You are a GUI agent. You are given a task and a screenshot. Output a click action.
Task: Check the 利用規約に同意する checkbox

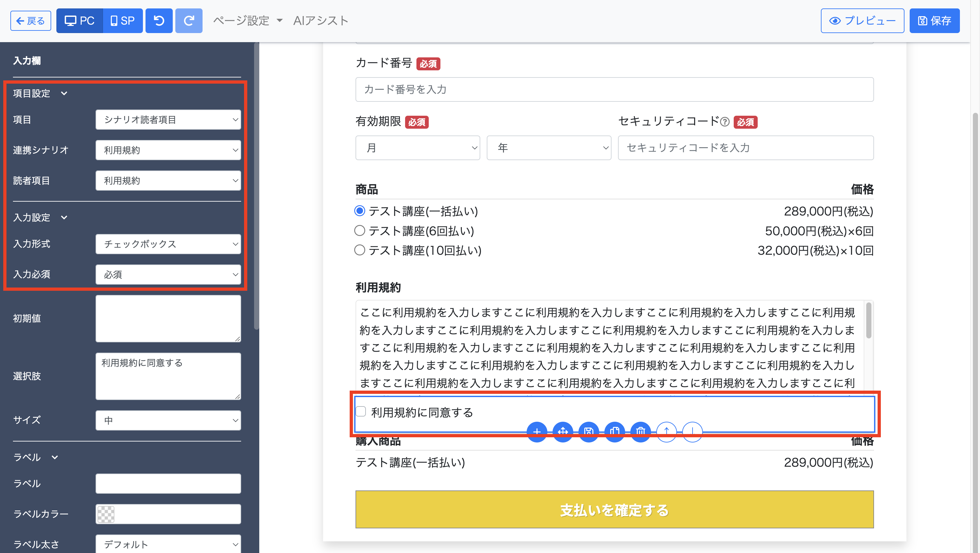(x=361, y=411)
